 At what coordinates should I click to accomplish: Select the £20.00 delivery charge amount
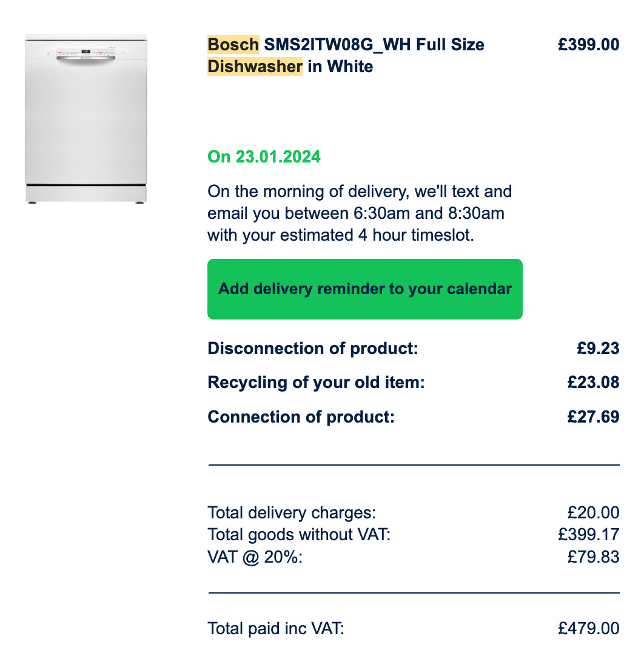(x=593, y=513)
